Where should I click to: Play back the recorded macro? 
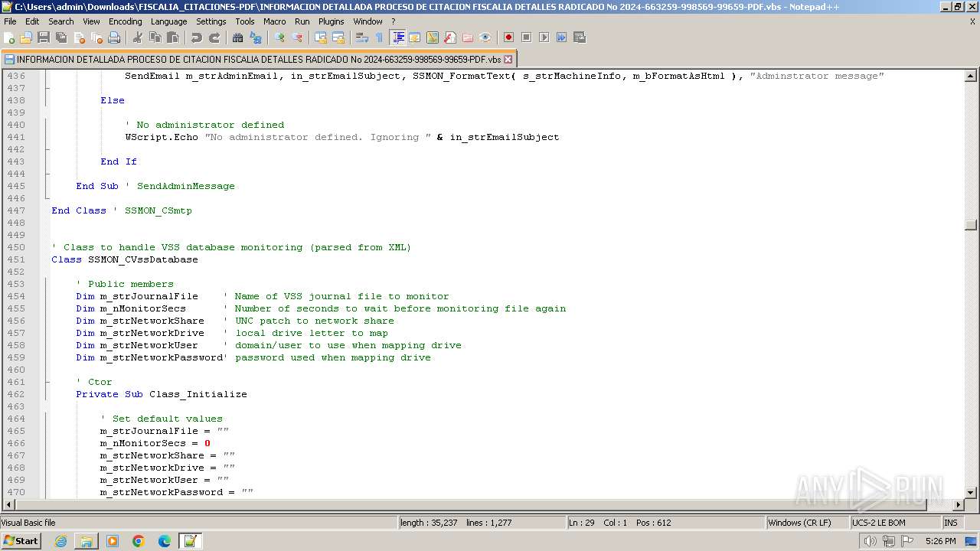click(x=544, y=37)
